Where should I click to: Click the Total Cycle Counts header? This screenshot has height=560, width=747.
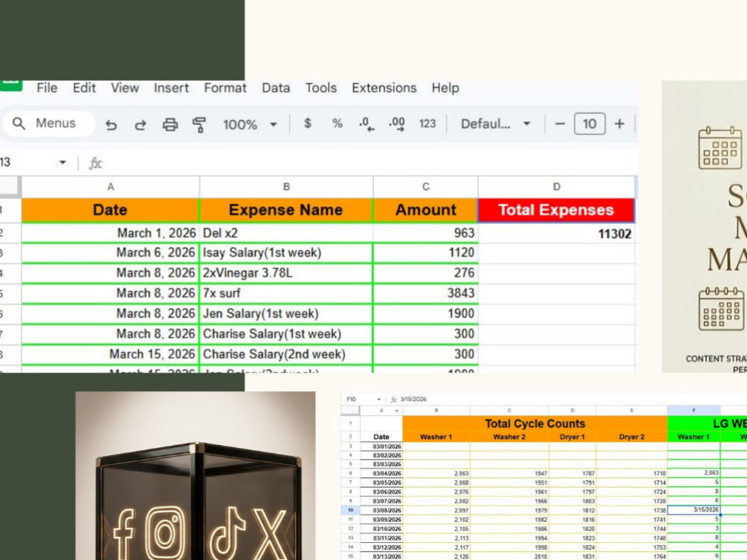(x=535, y=424)
